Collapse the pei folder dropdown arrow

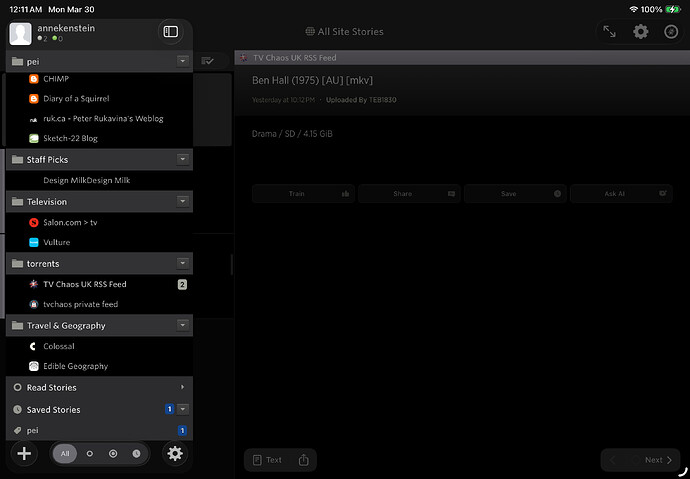pos(182,61)
